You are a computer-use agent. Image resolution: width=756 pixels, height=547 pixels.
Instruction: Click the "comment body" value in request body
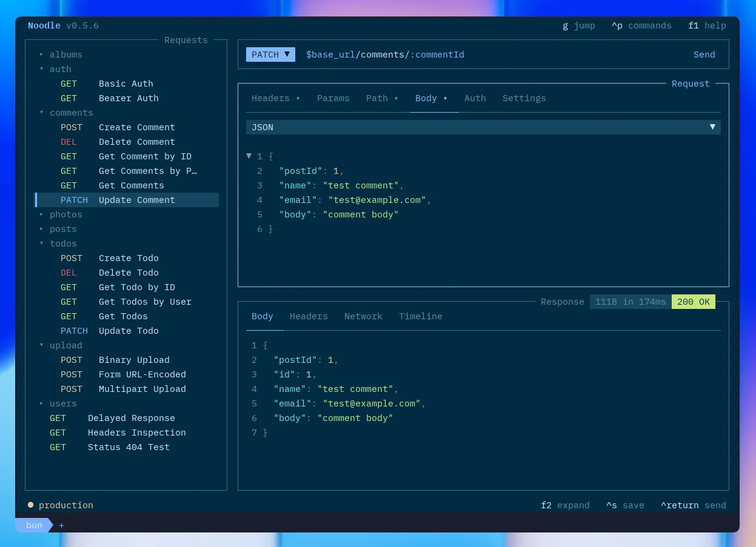[361, 214]
